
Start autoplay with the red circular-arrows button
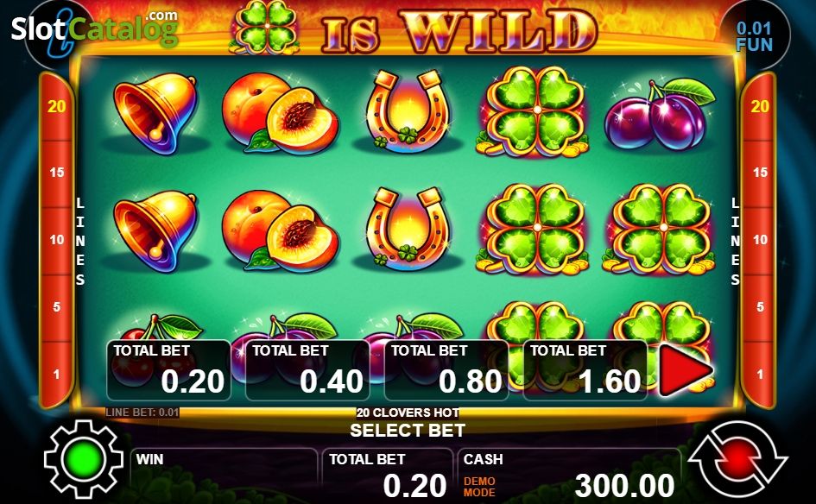(737, 459)
